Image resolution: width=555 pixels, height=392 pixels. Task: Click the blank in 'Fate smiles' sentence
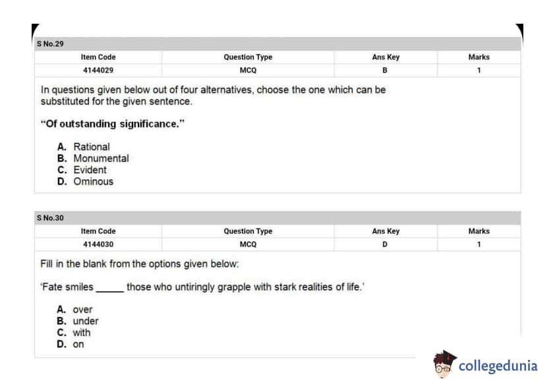click(109, 288)
